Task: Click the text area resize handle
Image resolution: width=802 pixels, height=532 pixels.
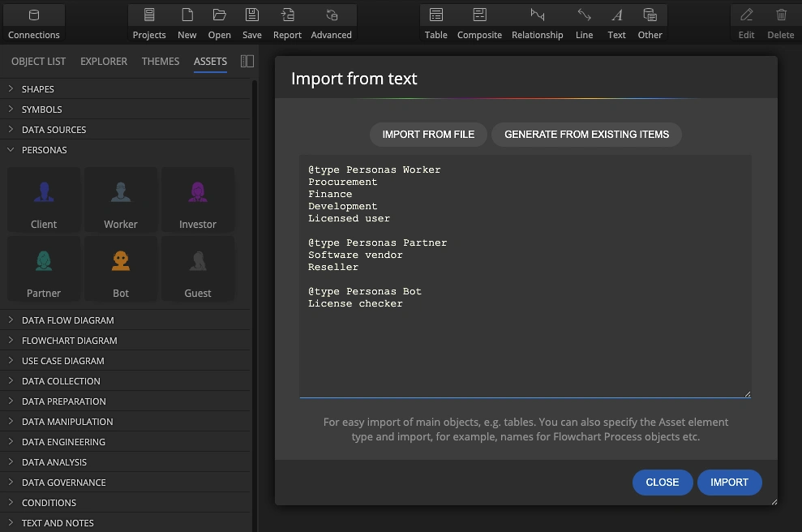Action: pos(748,394)
